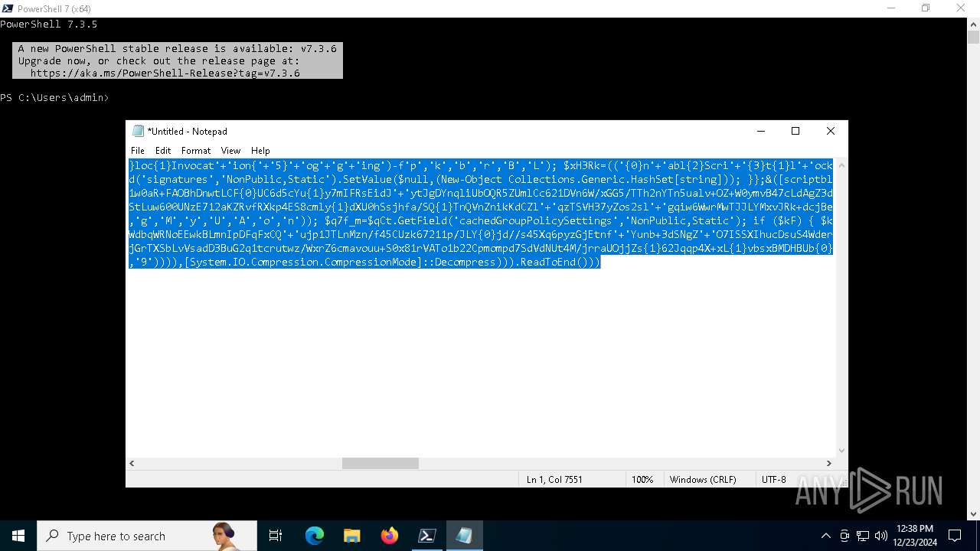Screen dimensions: 980x551
Task: Open the Edit menu in Notepad
Action: pyautogui.click(x=163, y=151)
